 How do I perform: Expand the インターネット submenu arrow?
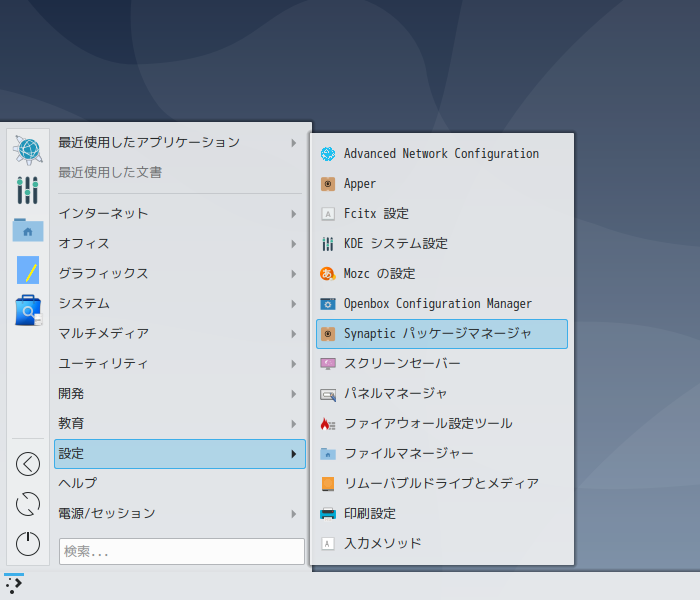(294, 214)
